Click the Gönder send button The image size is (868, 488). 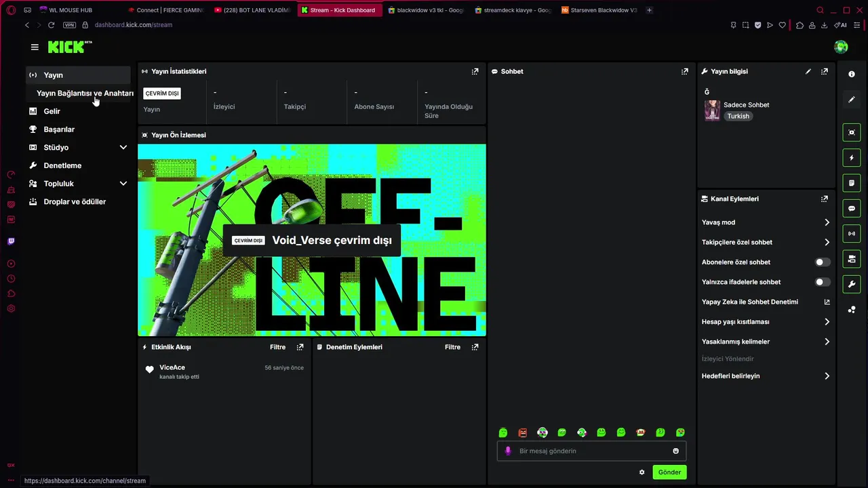(x=669, y=472)
